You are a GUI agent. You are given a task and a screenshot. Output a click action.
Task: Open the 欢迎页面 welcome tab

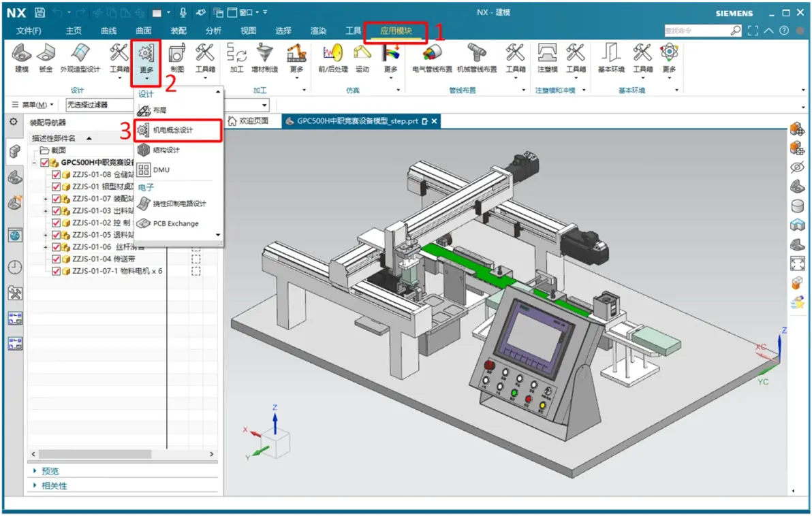pyautogui.click(x=249, y=121)
